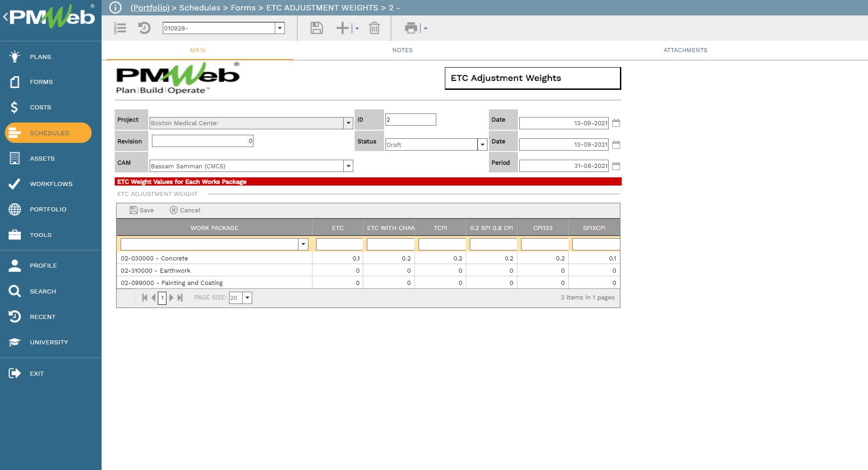Image resolution: width=868 pixels, height=470 pixels.
Task: Click the Portfolio breadcrumb link
Action: coord(150,8)
